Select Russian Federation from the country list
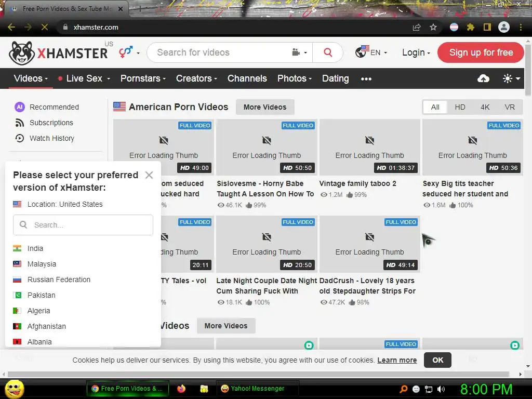532x399 pixels. click(x=52, y=280)
